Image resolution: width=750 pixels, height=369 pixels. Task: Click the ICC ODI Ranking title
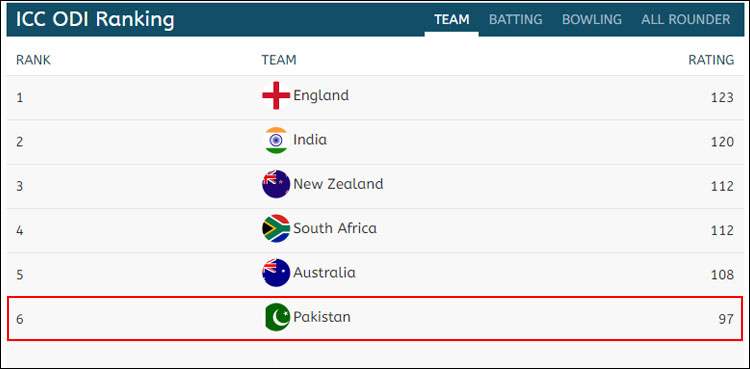(95, 20)
